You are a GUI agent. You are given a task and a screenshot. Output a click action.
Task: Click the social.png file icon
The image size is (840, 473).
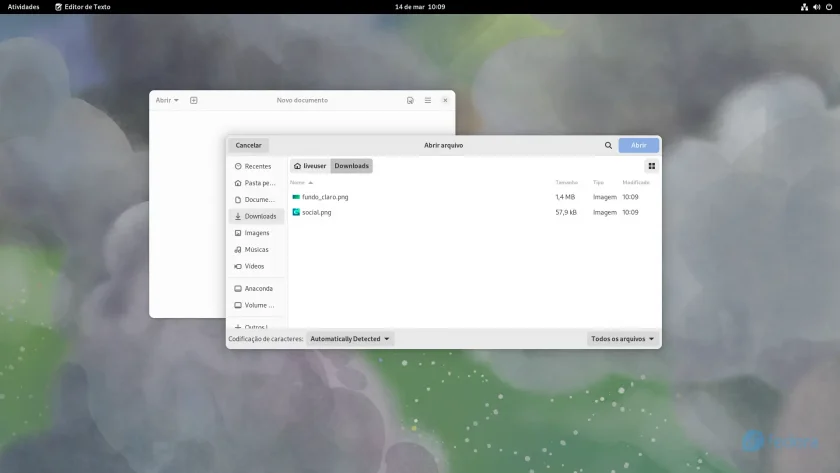[296, 212]
